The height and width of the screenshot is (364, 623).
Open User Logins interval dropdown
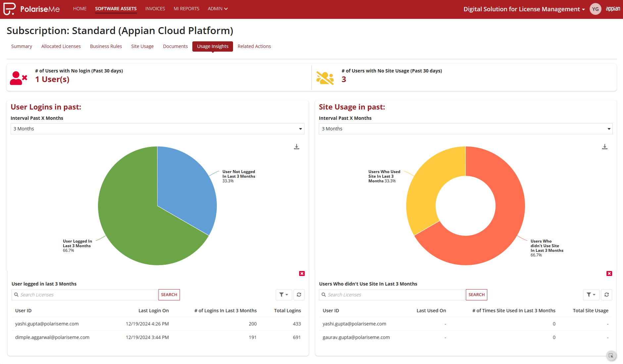[158, 129]
